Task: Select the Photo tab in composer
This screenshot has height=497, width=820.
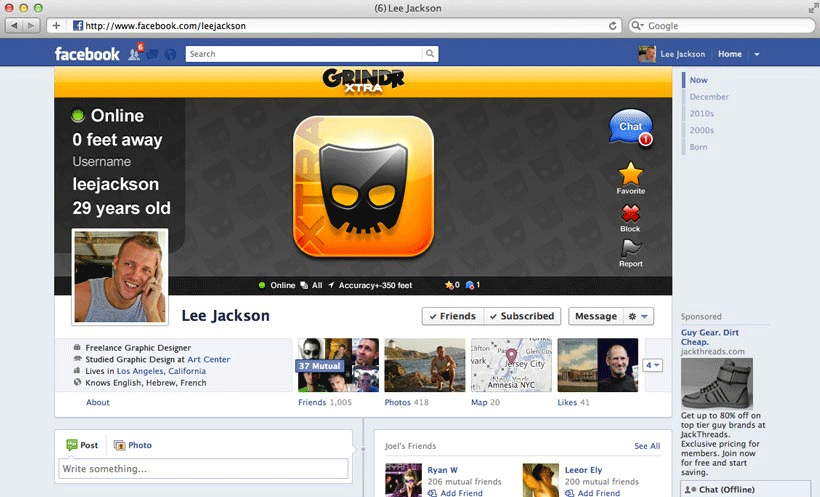Action: point(133,445)
